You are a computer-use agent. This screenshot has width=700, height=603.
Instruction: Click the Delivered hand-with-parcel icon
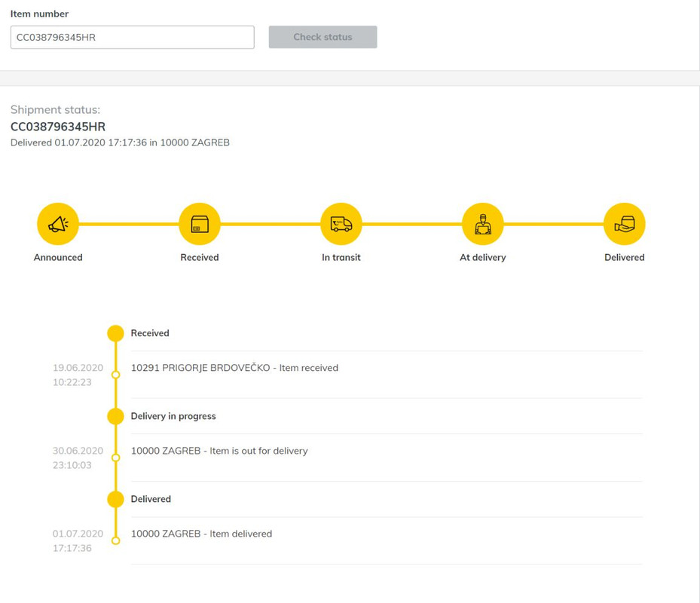pos(624,224)
